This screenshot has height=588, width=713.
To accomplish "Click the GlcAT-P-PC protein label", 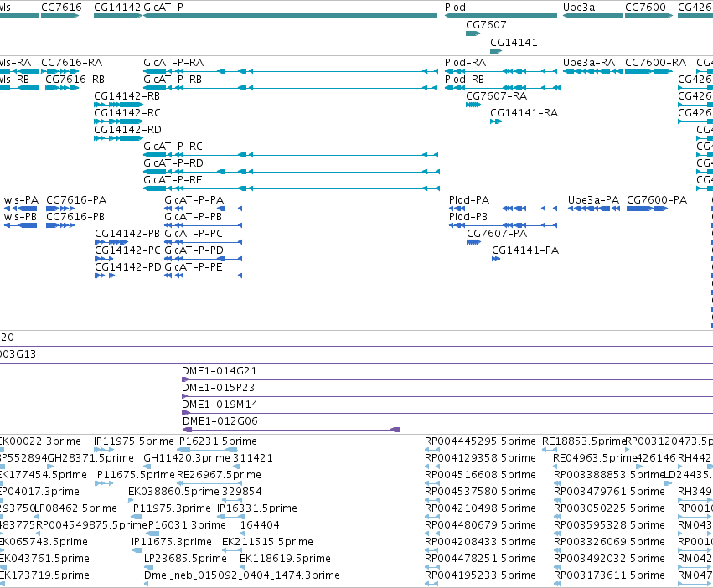I will pyautogui.click(x=194, y=234).
